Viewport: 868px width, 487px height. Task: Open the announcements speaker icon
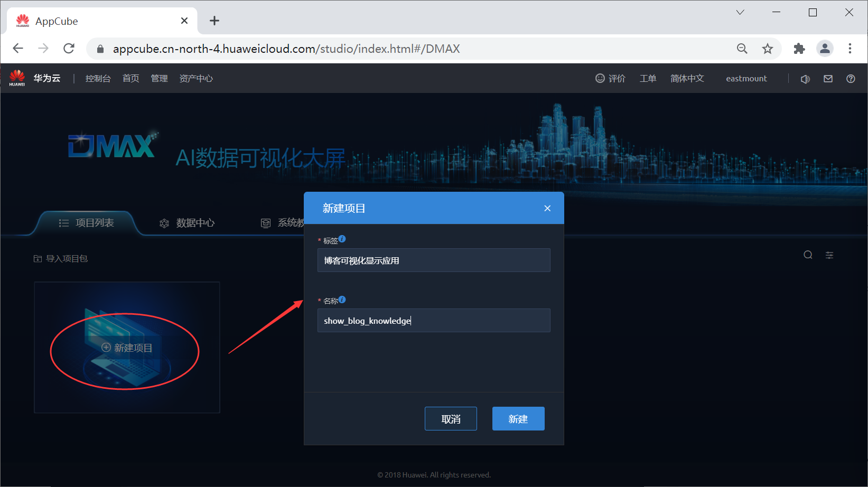805,79
